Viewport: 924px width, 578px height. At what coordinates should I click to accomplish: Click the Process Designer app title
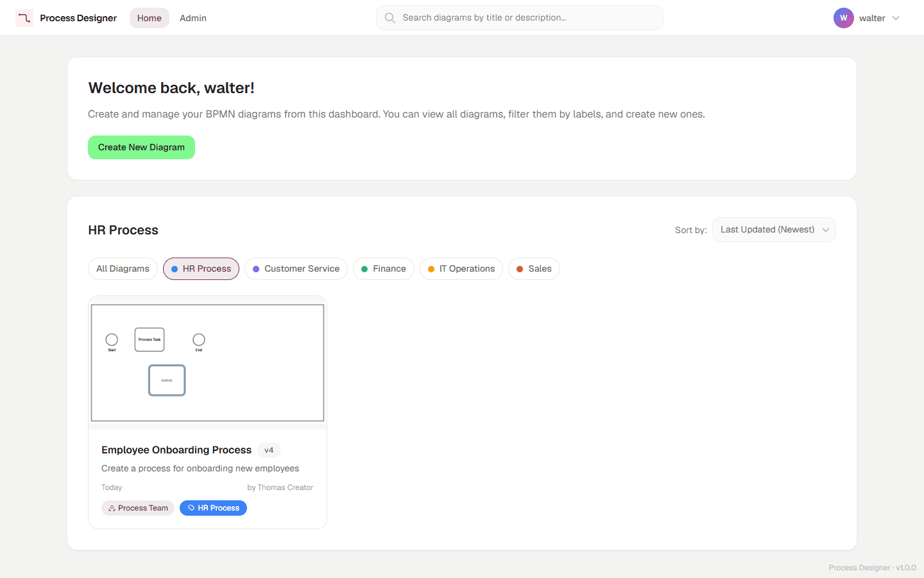tap(78, 18)
